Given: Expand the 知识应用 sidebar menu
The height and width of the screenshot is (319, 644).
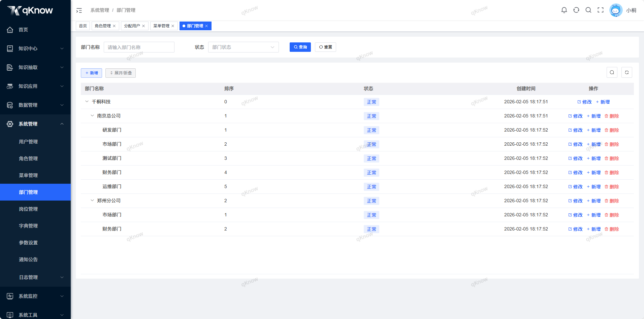Looking at the screenshot, I should (62, 86).
